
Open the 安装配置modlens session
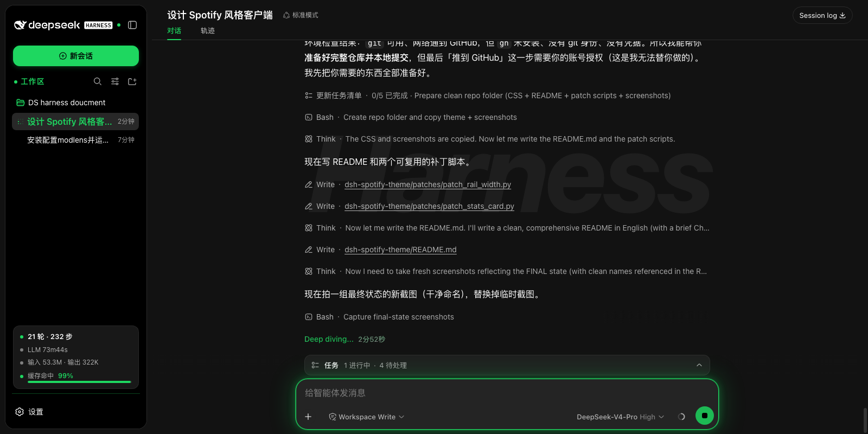75,140
